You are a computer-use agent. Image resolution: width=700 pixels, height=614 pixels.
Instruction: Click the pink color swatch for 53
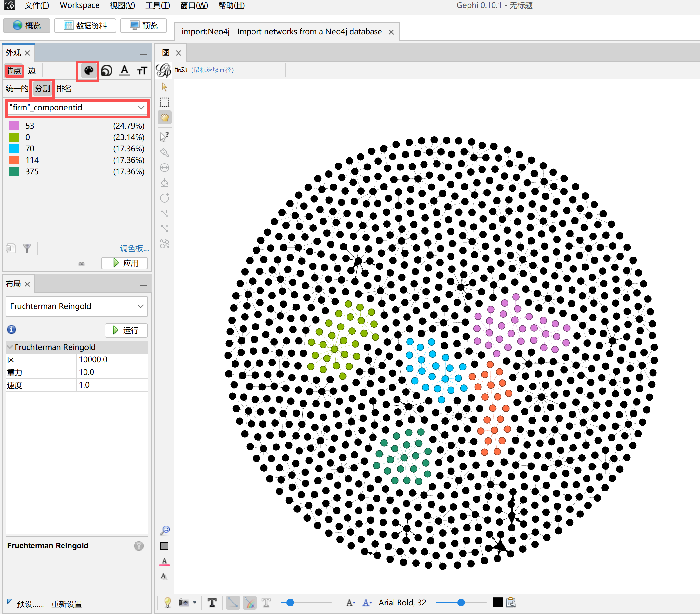click(x=14, y=126)
